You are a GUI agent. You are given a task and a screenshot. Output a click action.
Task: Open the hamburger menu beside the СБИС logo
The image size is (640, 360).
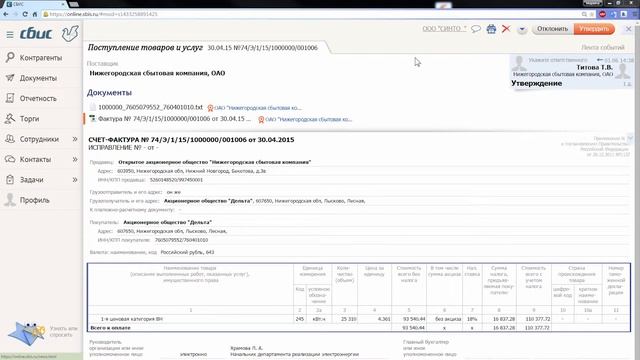click(x=10, y=35)
